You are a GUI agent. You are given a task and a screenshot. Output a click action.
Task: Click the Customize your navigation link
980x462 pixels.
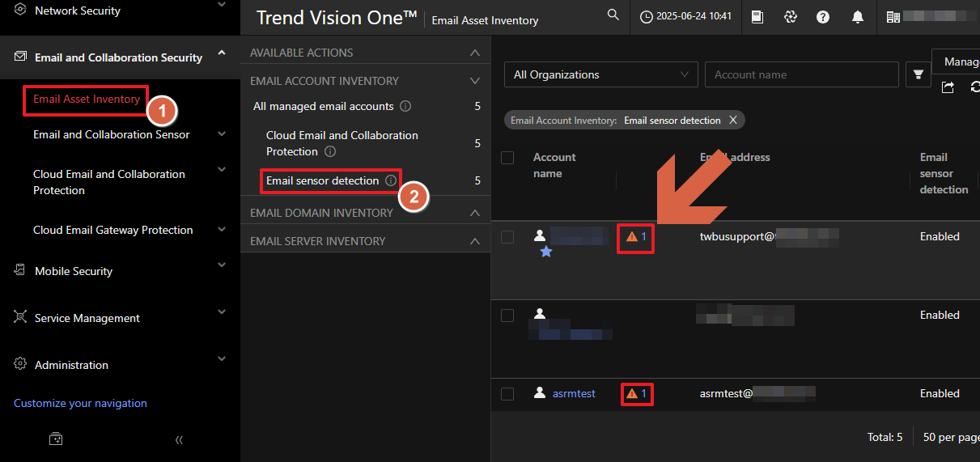[80, 403]
